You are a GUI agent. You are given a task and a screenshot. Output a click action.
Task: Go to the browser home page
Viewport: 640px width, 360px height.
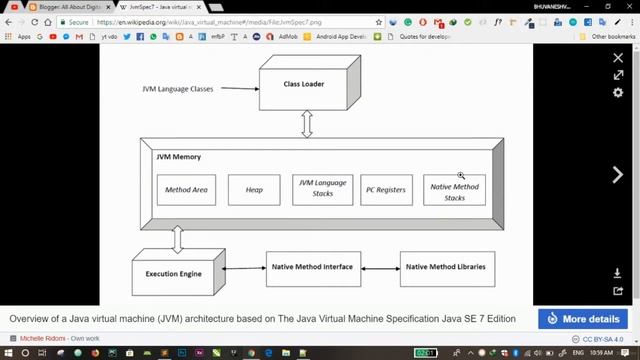(48, 22)
